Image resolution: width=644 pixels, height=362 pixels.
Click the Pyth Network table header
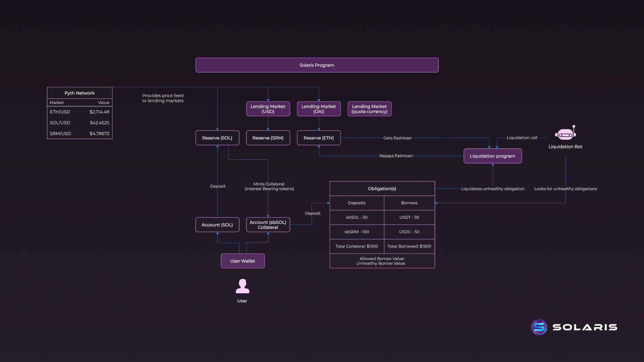[x=79, y=93]
